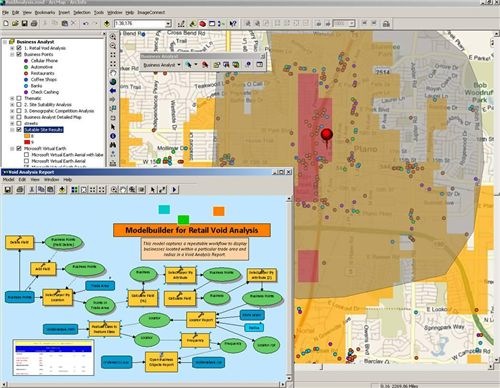Click the red pushpin tool in Business Analyst toolbar
Screen dimensions: 500x388
pos(205,65)
